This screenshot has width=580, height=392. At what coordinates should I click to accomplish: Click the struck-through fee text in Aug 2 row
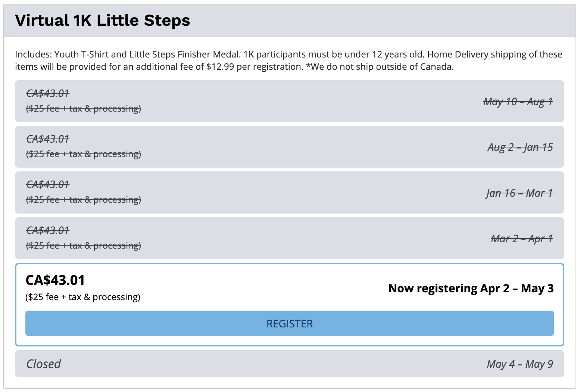coord(84,154)
